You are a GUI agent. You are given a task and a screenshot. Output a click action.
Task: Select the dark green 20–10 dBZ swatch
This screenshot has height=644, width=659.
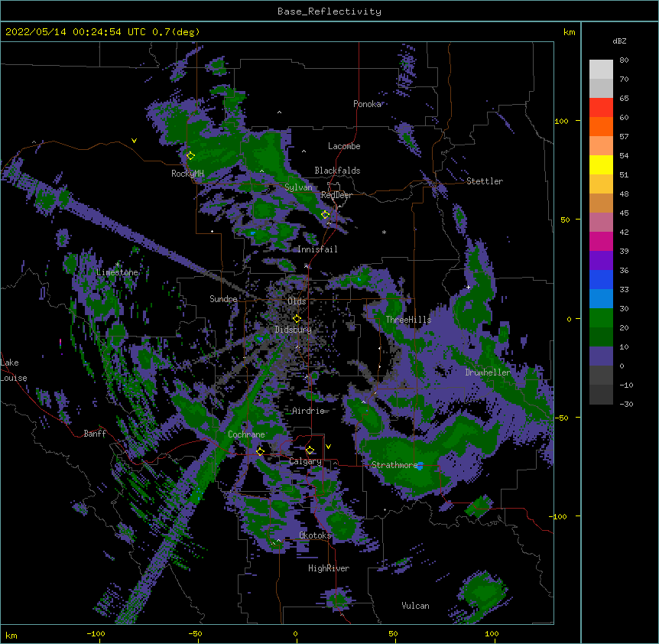point(601,337)
